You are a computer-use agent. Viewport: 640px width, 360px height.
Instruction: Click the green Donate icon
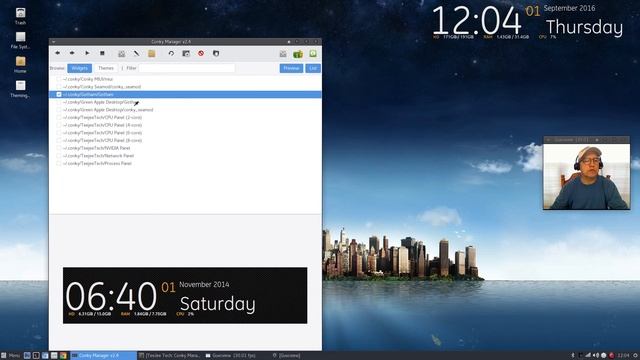(x=298, y=54)
